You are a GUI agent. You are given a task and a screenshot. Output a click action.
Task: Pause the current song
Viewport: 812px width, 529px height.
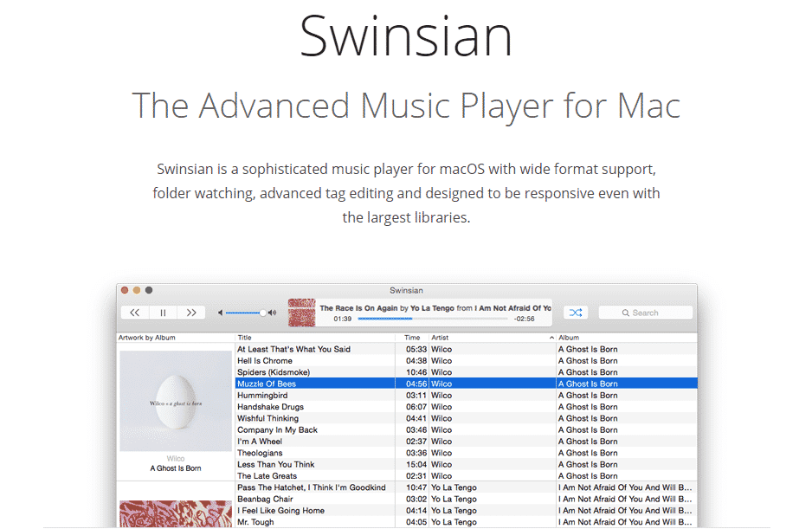point(163,313)
